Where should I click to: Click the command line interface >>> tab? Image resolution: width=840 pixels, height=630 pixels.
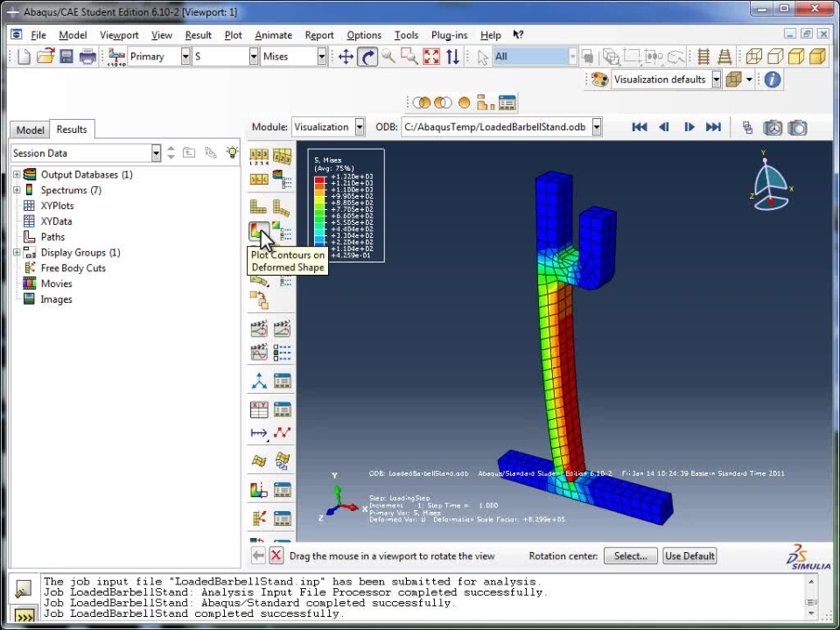24,617
